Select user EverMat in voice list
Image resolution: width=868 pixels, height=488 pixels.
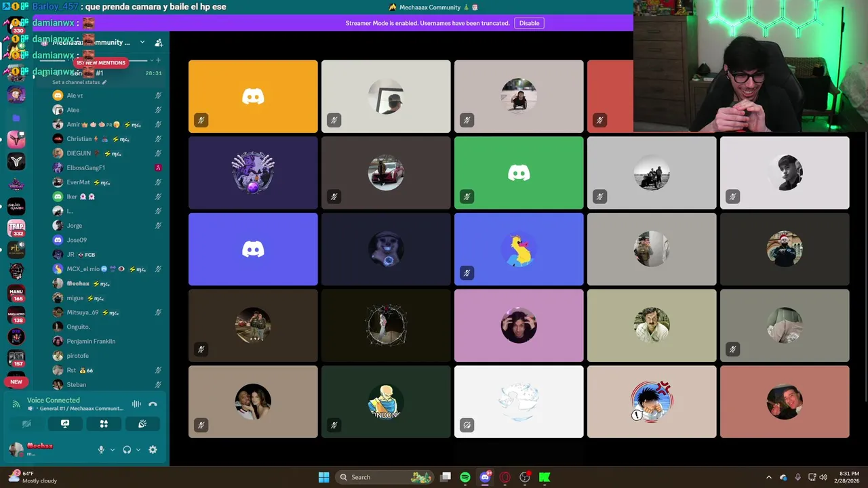[x=107, y=182]
